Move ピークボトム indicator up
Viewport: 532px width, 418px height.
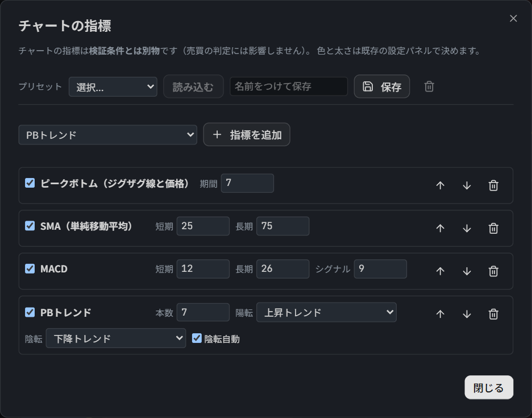[x=440, y=185]
